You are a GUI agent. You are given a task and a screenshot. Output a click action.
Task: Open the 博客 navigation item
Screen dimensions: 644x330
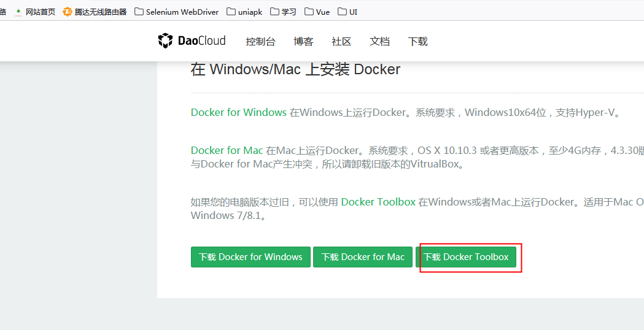[303, 42]
